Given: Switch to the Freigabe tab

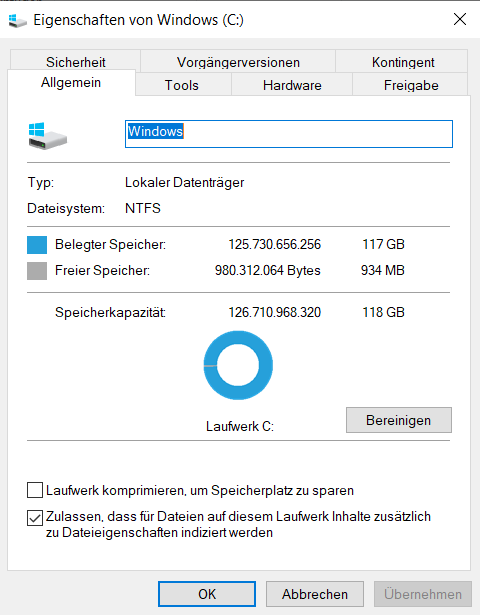Looking at the screenshot, I should (x=411, y=85).
